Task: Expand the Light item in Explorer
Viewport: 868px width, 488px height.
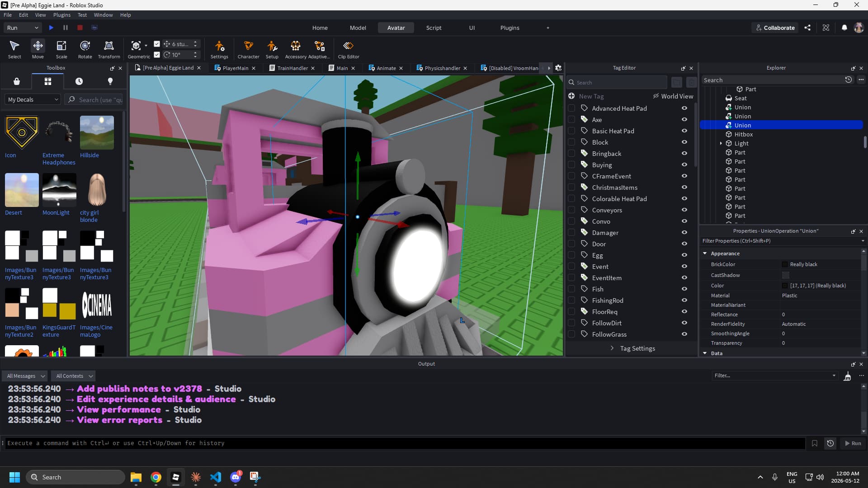Action: [721, 144]
